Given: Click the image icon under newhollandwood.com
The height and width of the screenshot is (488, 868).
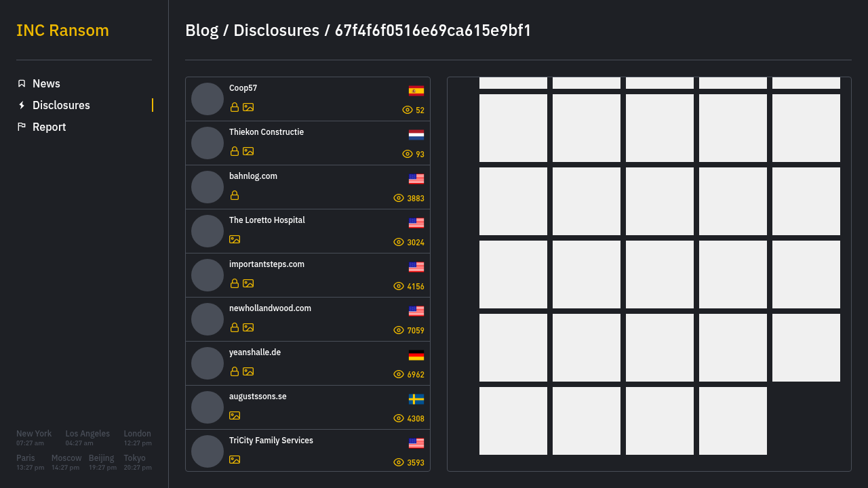Looking at the screenshot, I should [x=248, y=327].
